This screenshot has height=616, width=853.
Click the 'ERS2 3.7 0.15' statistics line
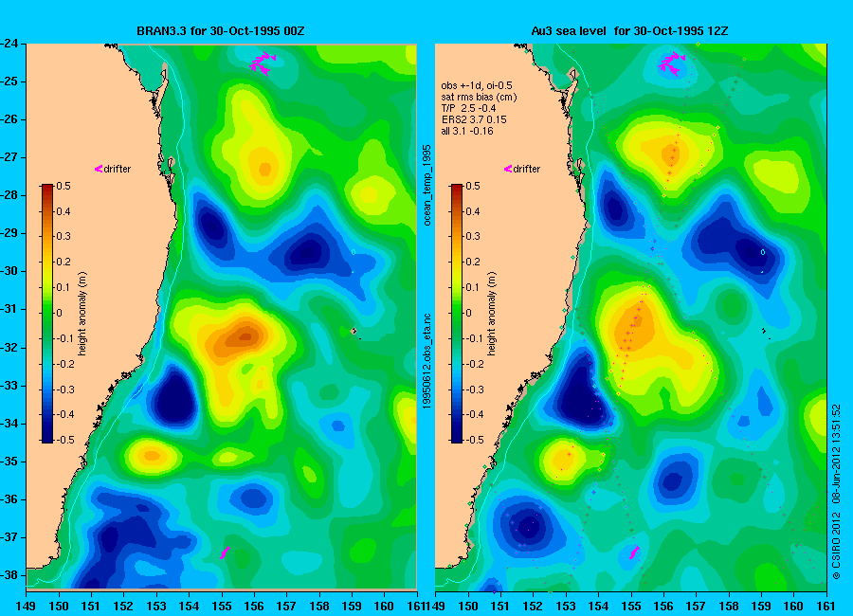(x=473, y=119)
